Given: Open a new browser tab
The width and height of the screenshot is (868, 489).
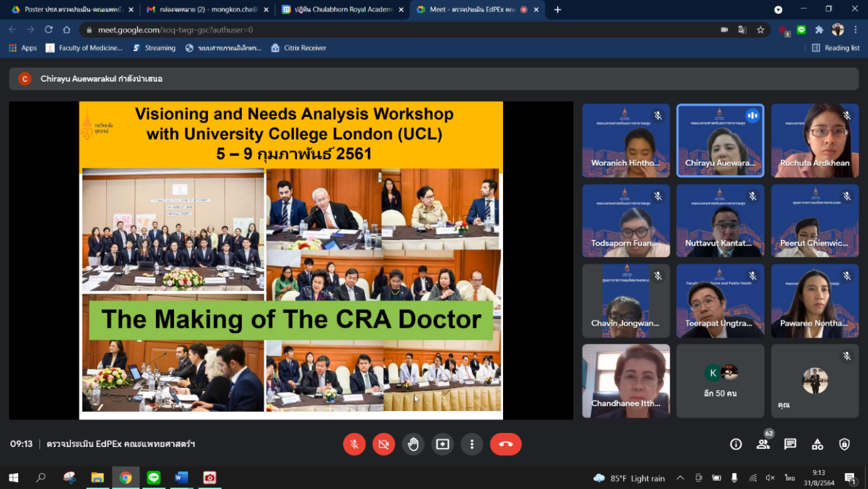Looking at the screenshot, I should coord(558,9).
